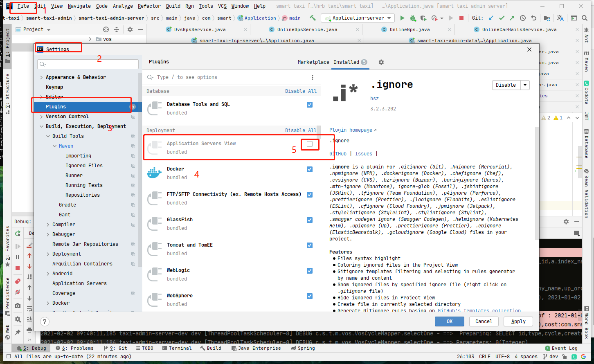
Task: Start debugging with the bug icon
Action: tap(413, 18)
